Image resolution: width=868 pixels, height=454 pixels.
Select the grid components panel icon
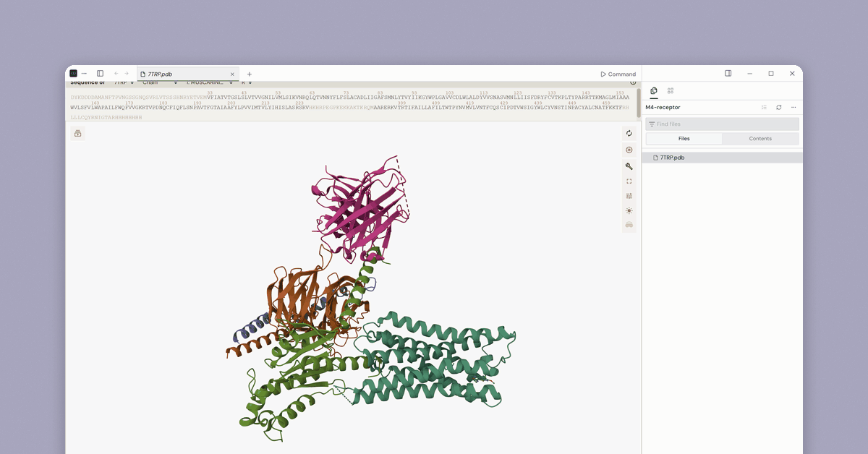[671, 90]
